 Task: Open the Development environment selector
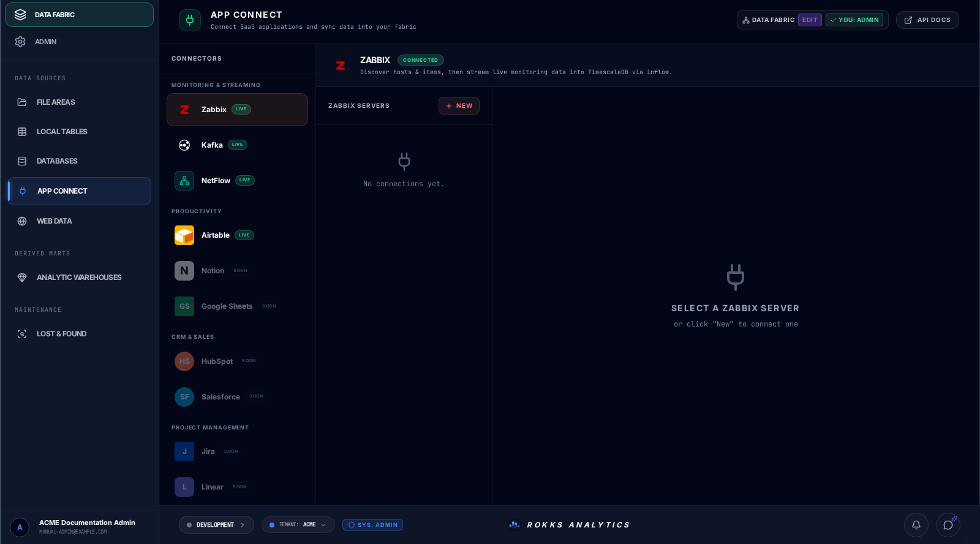(x=216, y=525)
